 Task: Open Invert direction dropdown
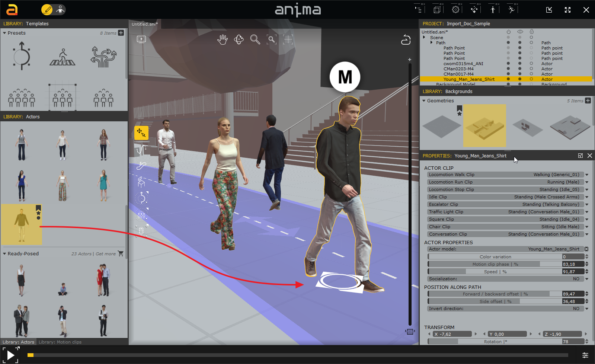587,309
